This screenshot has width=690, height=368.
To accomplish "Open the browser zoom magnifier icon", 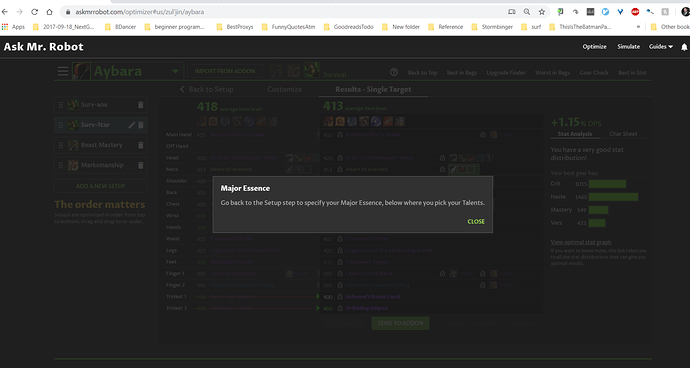I will (x=527, y=12).
